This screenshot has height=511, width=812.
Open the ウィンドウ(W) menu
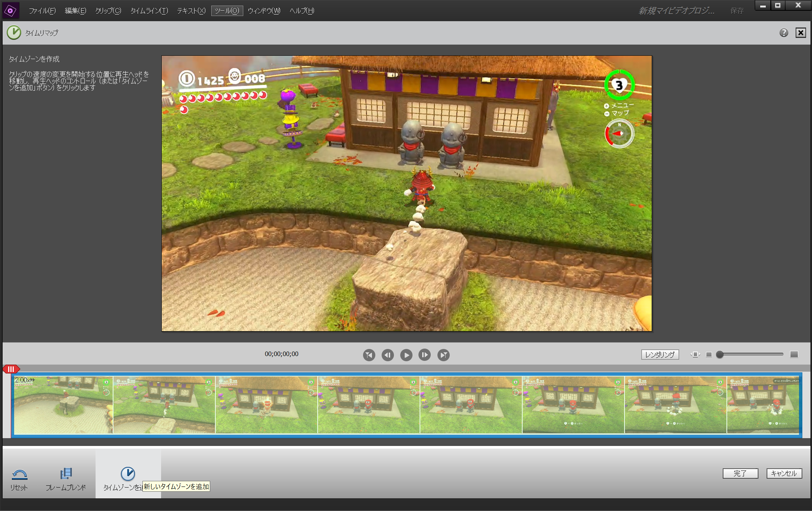264,11
